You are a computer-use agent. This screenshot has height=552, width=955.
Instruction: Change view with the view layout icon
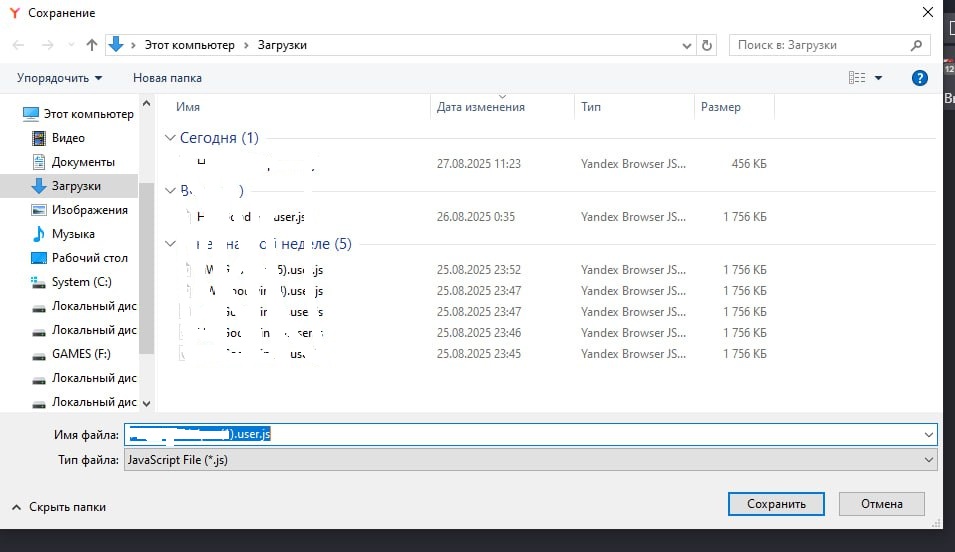857,77
